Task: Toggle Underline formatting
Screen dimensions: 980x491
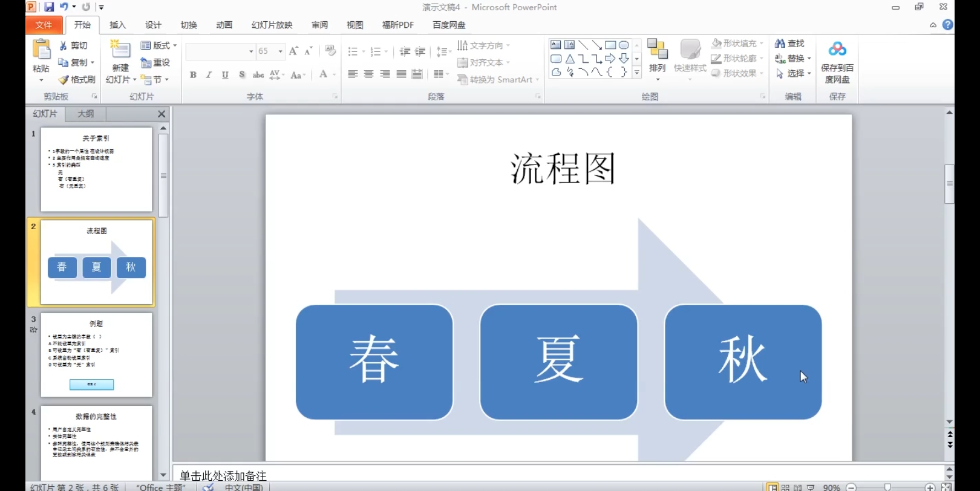Action: coord(225,75)
